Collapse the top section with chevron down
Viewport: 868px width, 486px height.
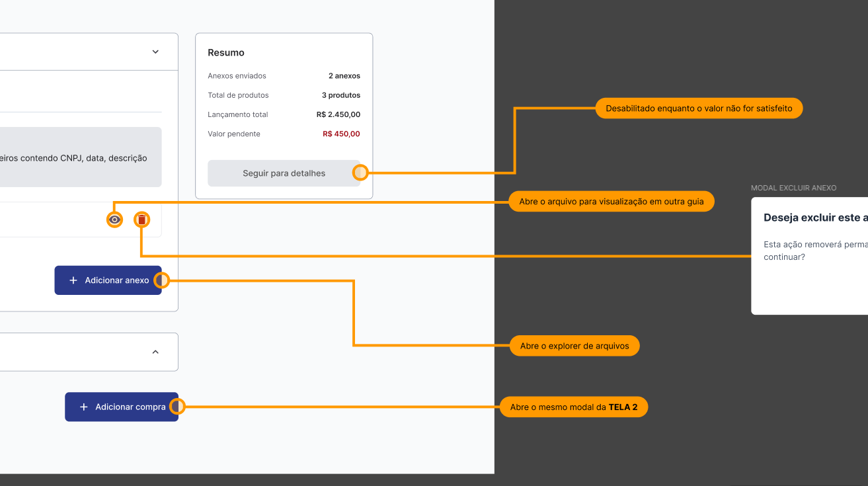click(155, 52)
